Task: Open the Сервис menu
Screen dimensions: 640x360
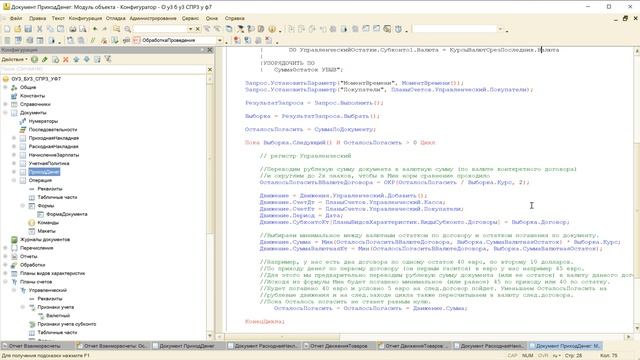Action: pos(190,18)
